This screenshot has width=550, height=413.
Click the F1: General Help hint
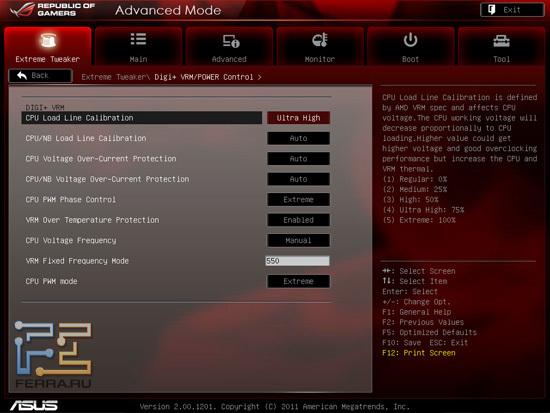click(416, 312)
